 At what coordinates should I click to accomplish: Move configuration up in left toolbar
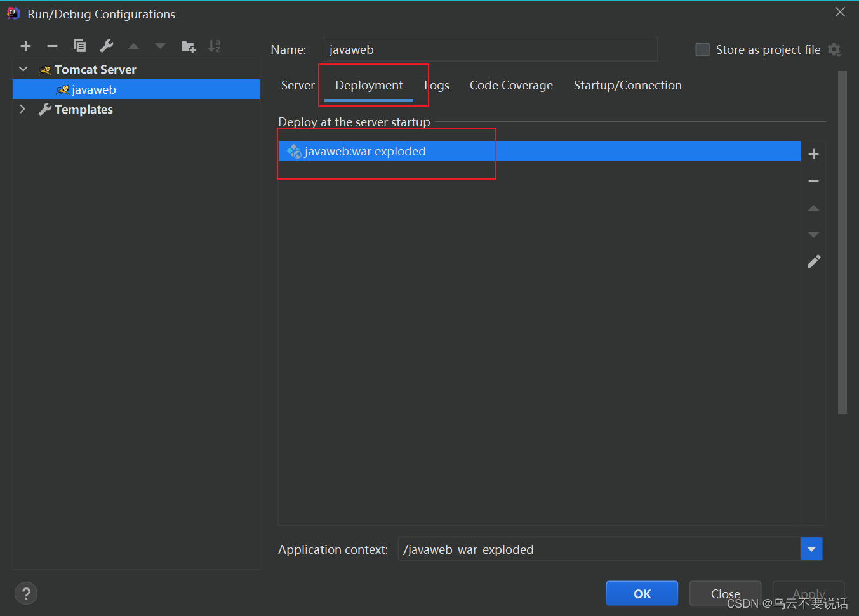133,46
